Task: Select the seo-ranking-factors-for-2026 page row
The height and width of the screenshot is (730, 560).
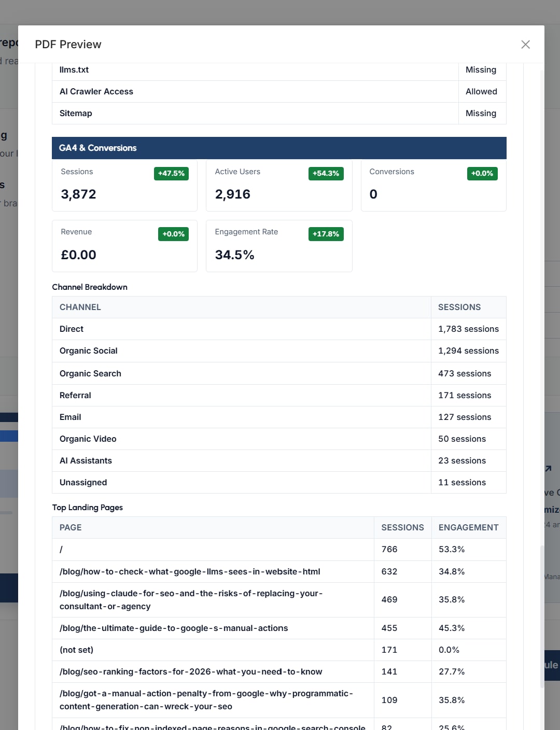Action: click(279, 671)
